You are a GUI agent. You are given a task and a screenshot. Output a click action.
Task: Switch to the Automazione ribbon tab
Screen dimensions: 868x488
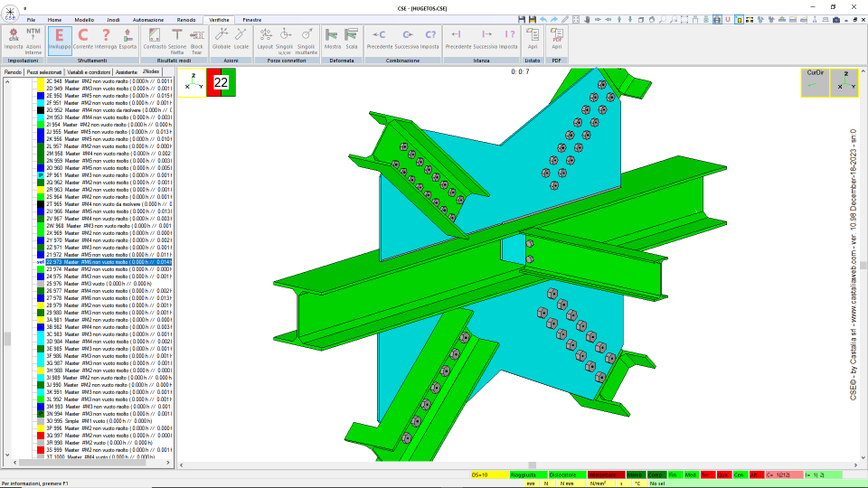click(147, 20)
